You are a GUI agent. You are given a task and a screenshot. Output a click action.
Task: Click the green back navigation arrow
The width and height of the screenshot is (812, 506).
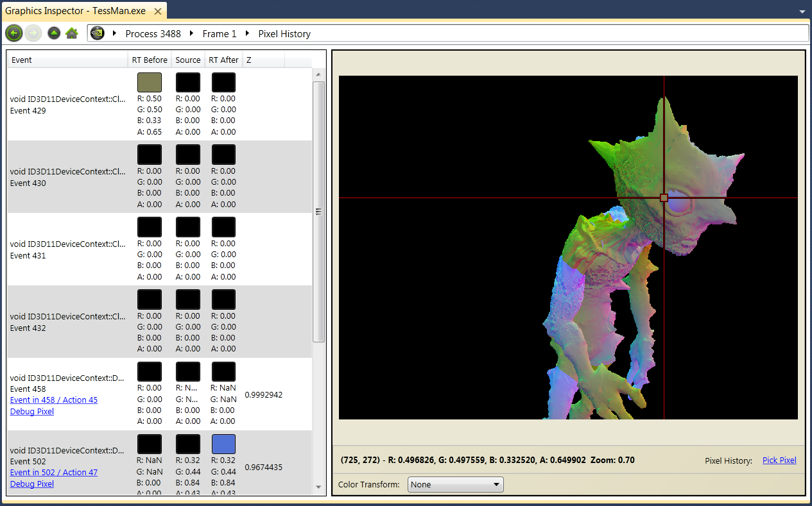point(13,33)
